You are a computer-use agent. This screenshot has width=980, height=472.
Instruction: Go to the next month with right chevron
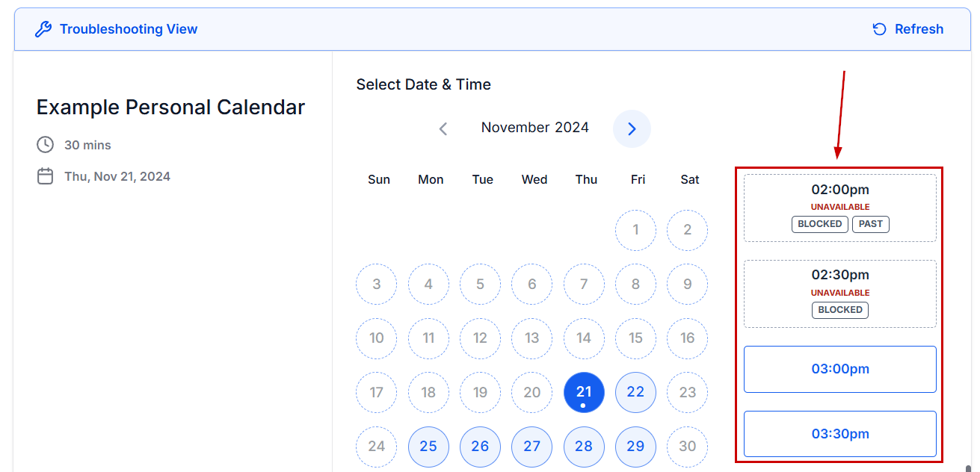[632, 128]
